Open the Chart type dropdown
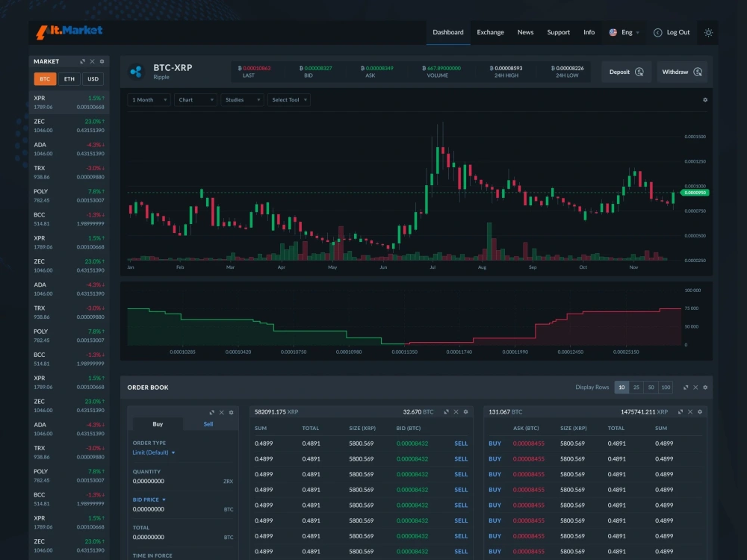747x560 pixels. pyautogui.click(x=196, y=100)
